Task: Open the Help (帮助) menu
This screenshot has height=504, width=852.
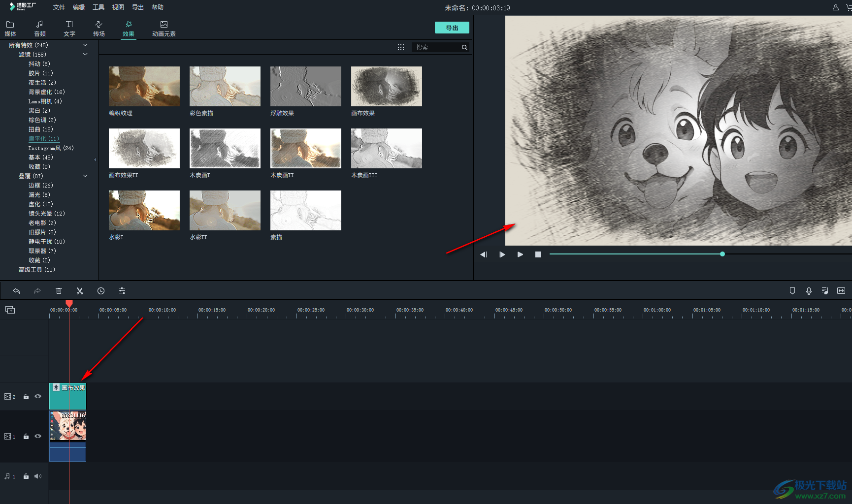Action: tap(158, 7)
